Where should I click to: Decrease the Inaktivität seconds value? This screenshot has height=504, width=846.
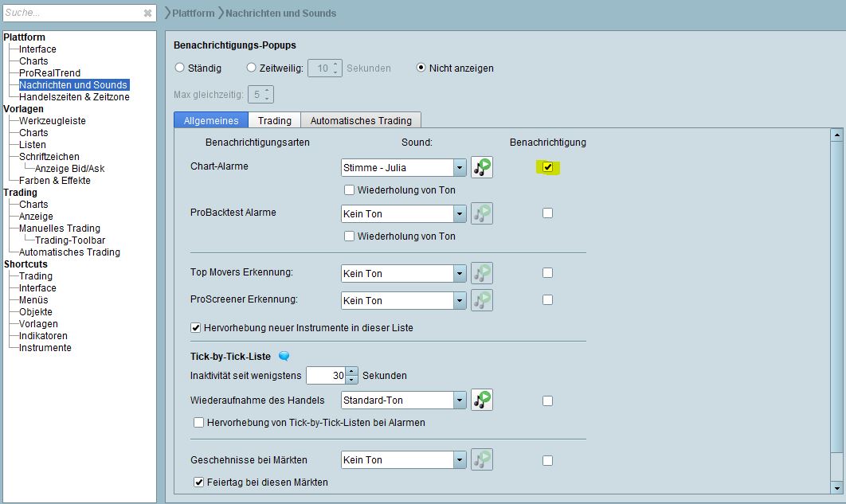(351, 380)
